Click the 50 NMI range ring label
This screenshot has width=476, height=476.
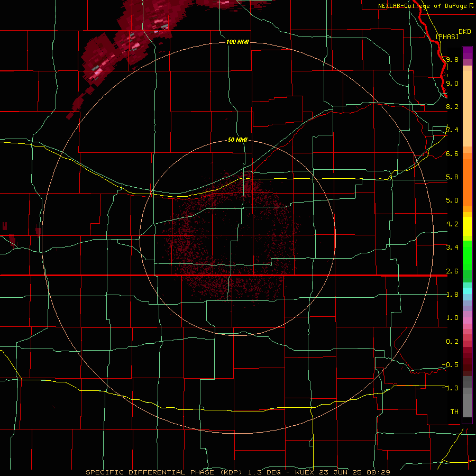(x=237, y=140)
